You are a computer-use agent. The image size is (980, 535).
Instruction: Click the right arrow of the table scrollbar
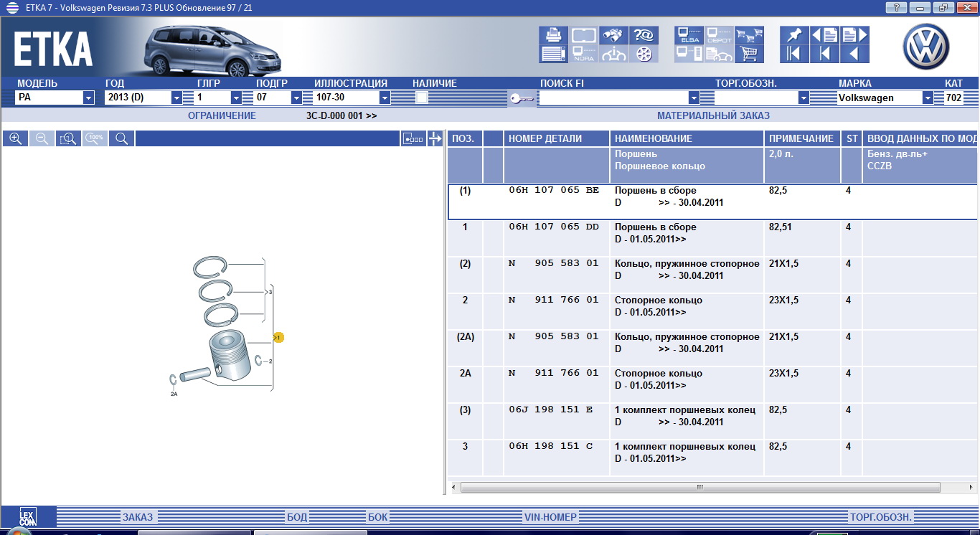971,488
